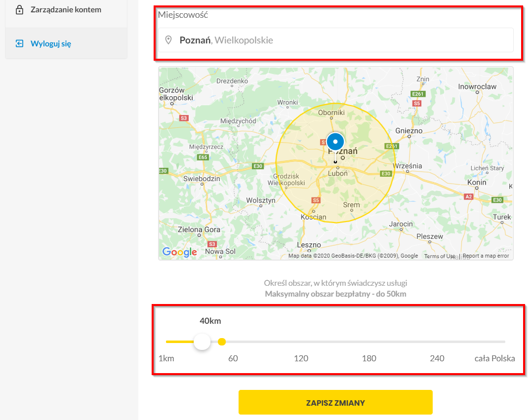This screenshot has height=420, width=530.
Task: Click the location pin icon in Miejscowość field
Action: (168, 40)
